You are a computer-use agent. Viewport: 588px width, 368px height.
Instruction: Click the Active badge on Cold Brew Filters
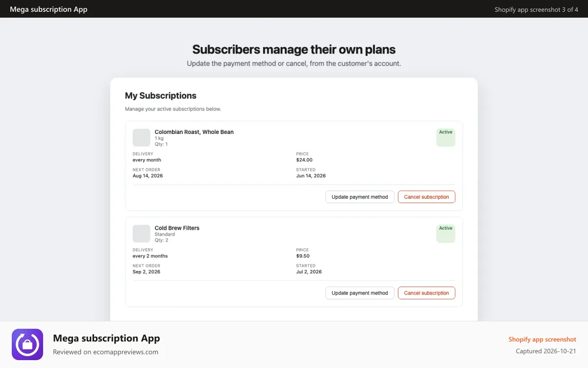point(446,234)
